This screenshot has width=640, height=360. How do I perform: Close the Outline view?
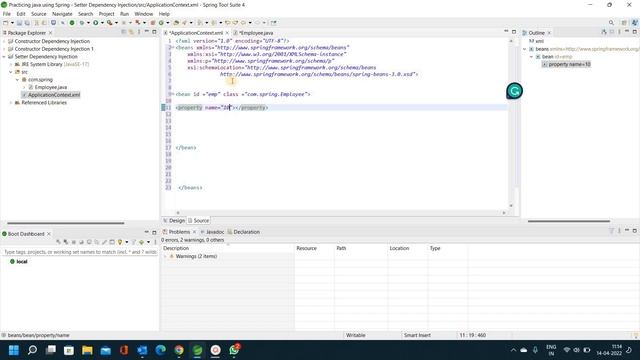[549, 33]
